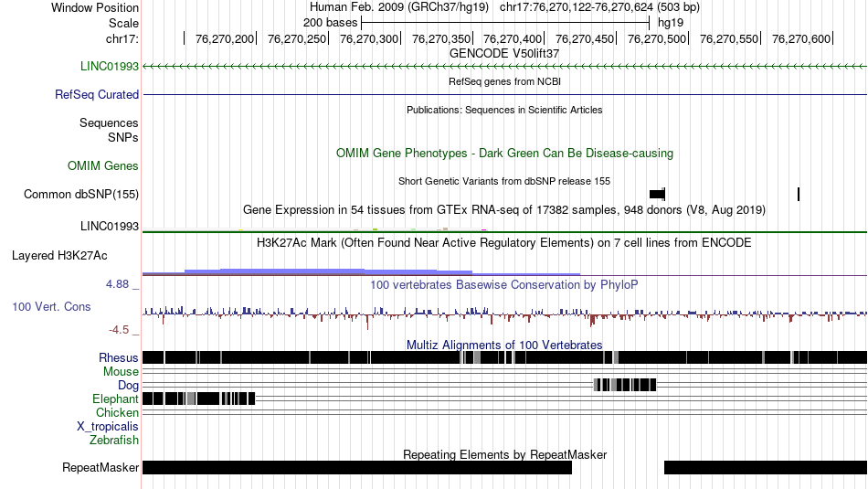This screenshot has height=489, width=868.
Task: Click the Short Genetic Variants dbSNP title
Action: tap(504, 181)
